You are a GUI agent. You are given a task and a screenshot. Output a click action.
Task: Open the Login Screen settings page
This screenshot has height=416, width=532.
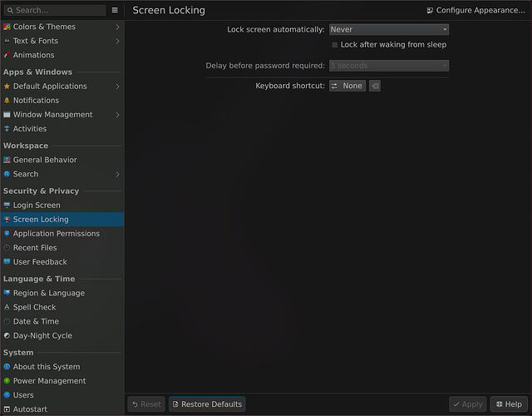point(62,206)
